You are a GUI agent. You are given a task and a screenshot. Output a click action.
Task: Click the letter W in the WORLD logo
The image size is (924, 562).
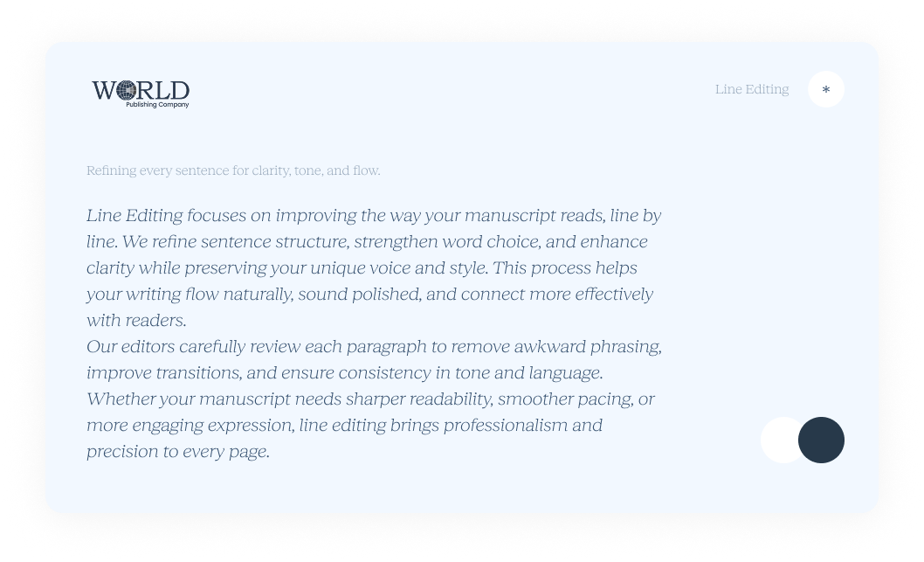(x=104, y=90)
